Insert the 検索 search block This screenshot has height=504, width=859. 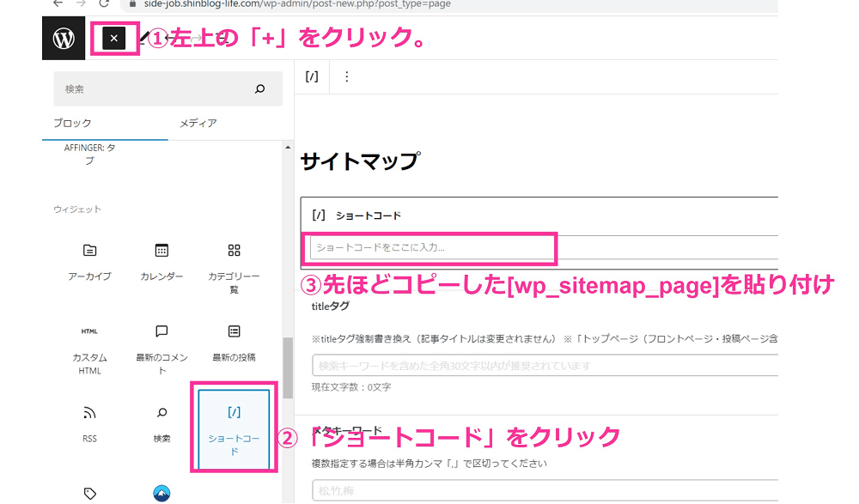tap(161, 424)
